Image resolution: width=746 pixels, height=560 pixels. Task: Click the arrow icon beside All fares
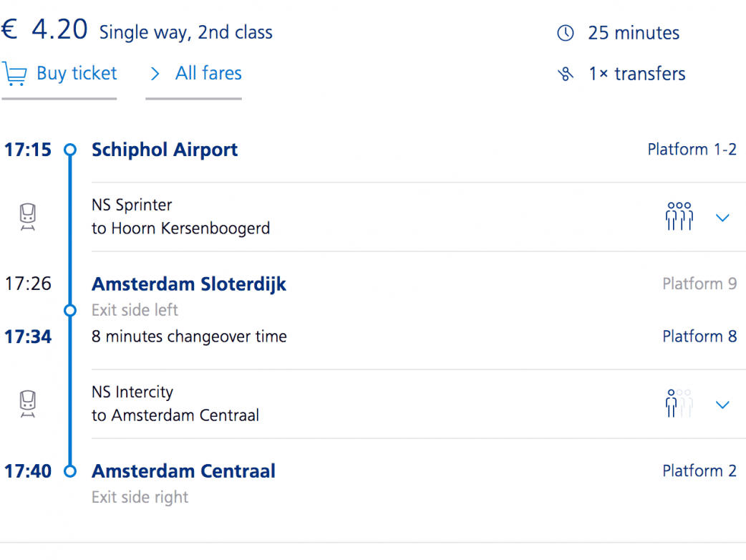pos(155,74)
